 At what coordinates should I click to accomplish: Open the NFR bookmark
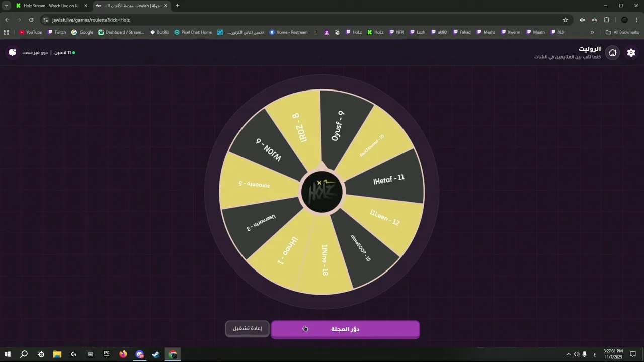point(396,32)
